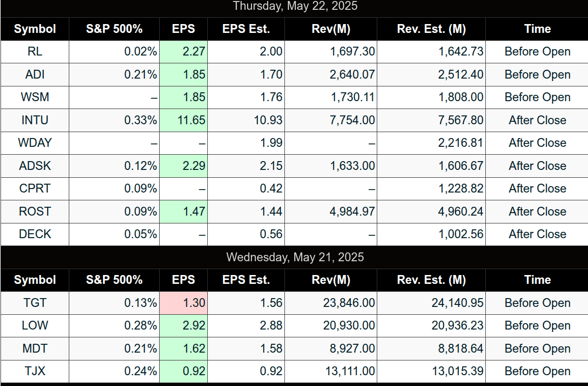Viewport: 588px width, 386px height.
Task: Click RL's EPS value 2.27
Action: coord(194,52)
